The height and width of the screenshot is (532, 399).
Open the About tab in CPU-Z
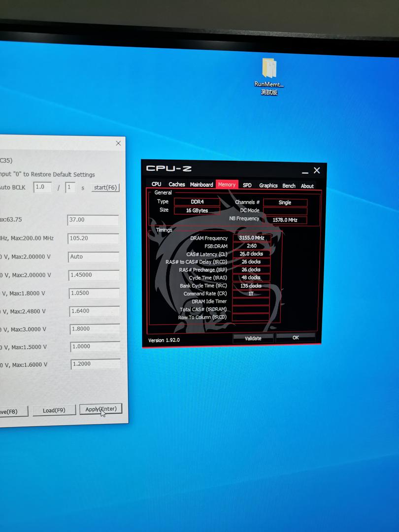[307, 186]
